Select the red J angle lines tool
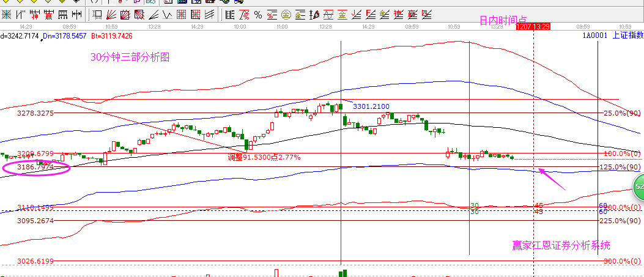The image size is (644, 277). [356, 15]
